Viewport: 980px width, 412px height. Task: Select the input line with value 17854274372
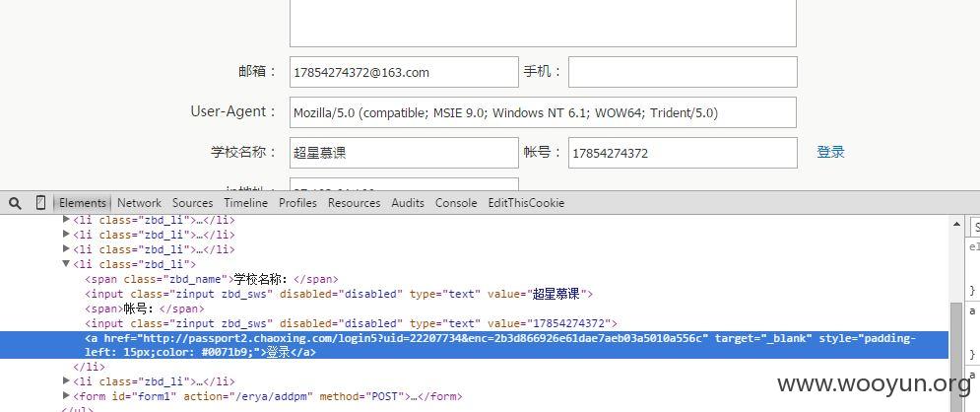(x=352, y=324)
